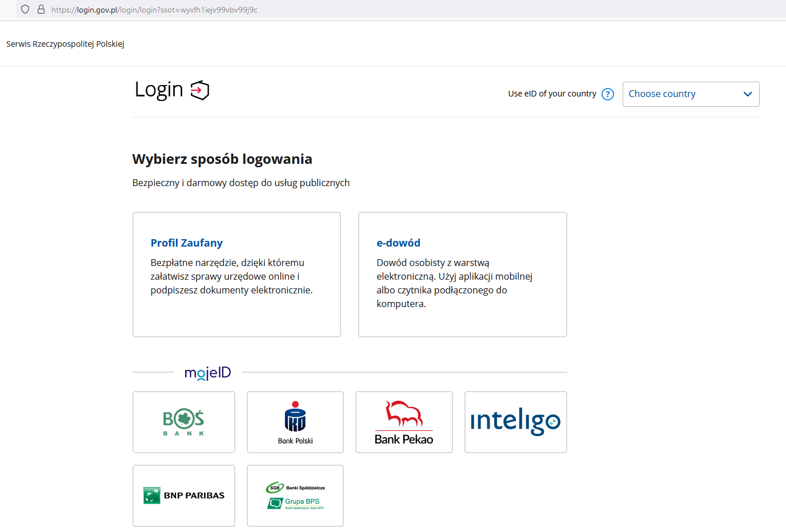Click Serwis Rzeczypospolitej Polskiej header link

[x=65, y=44]
